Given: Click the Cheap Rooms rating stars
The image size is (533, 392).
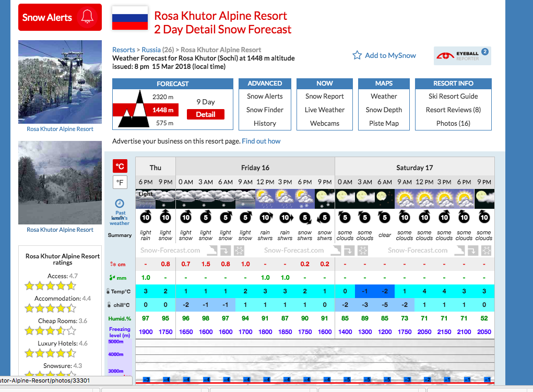Looking at the screenshot, I should tap(50, 331).
